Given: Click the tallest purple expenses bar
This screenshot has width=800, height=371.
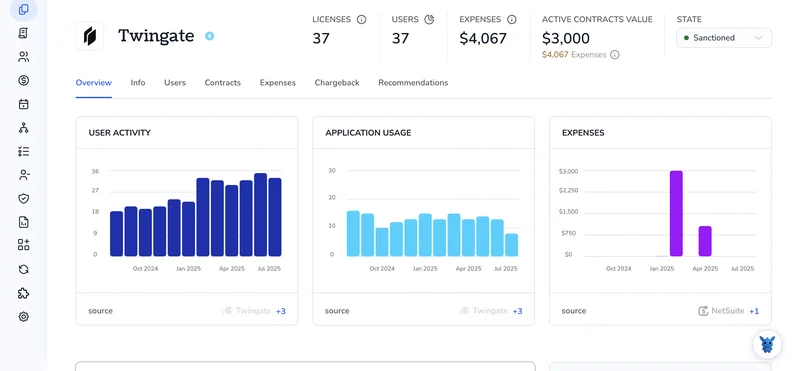Looking at the screenshot, I should tap(676, 213).
